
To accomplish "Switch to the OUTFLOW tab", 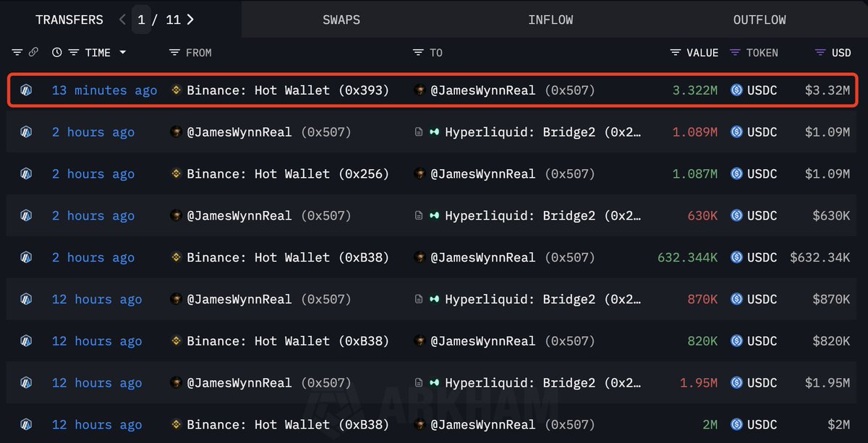I will click(x=759, y=20).
